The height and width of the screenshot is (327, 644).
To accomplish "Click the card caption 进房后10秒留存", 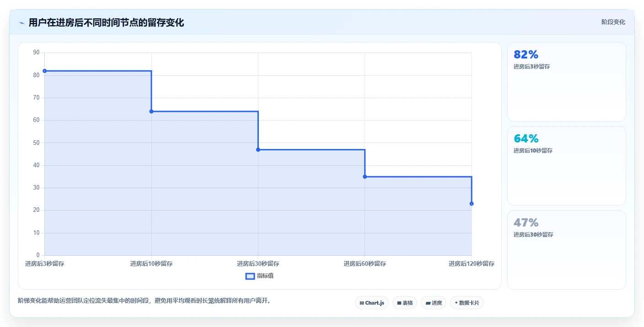I will [533, 151].
